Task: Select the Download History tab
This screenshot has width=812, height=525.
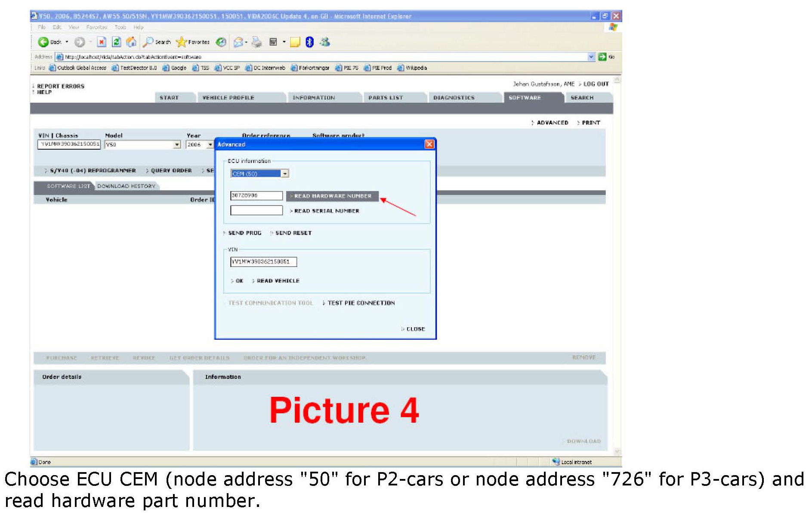Action: [126, 186]
